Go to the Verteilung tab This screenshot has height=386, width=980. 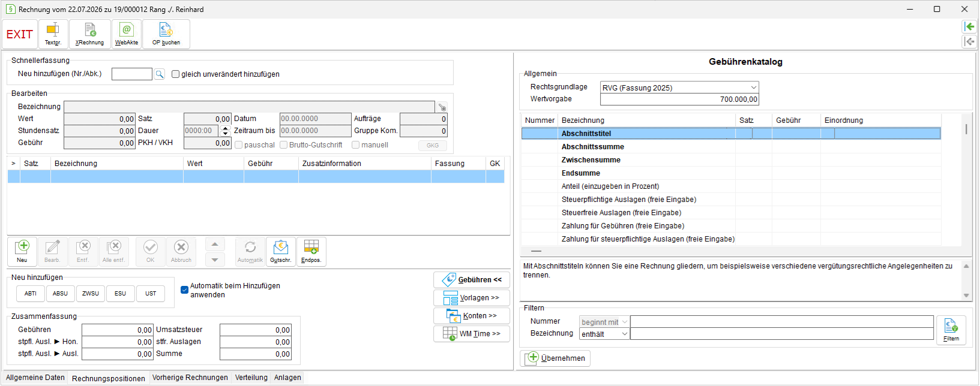pyautogui.click(x=251, y=378)
